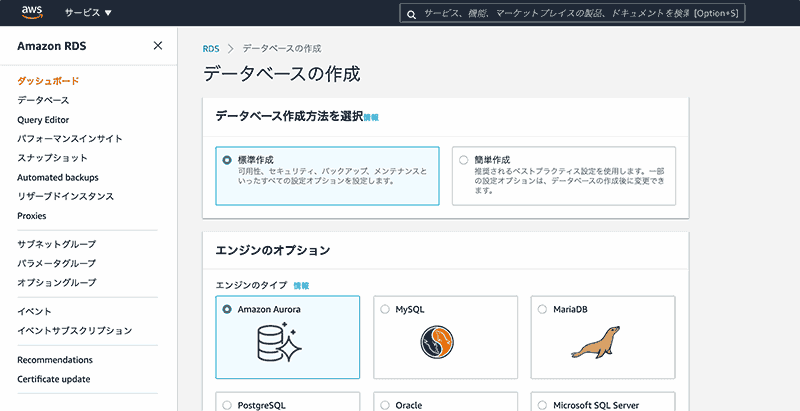Open ダッシュボード in the sidebar

(48, 81)
